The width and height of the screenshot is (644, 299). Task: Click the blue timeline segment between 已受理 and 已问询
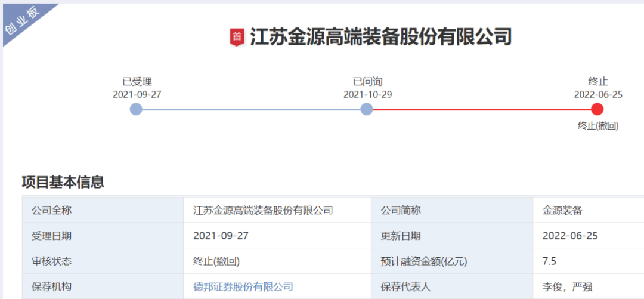point(251,109)
